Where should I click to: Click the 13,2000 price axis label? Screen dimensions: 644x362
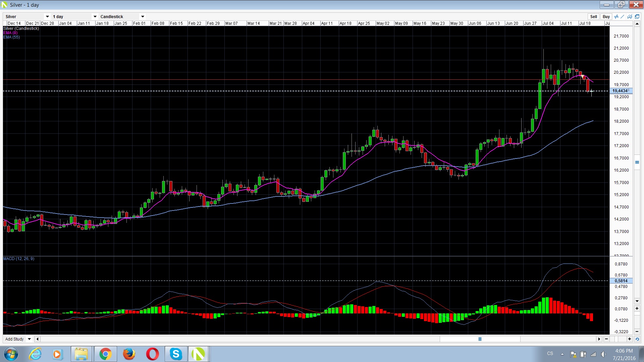tap(621, 244)
